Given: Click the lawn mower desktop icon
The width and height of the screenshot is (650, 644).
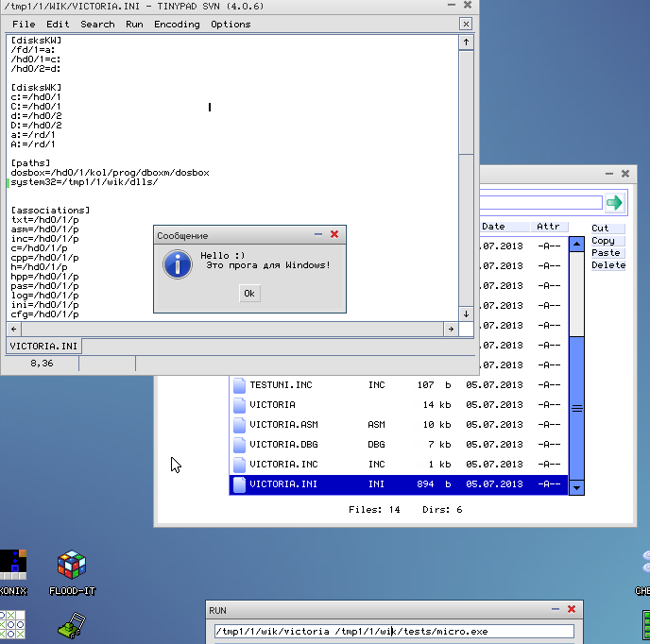Looking at the screenshot, I should 71,626.
